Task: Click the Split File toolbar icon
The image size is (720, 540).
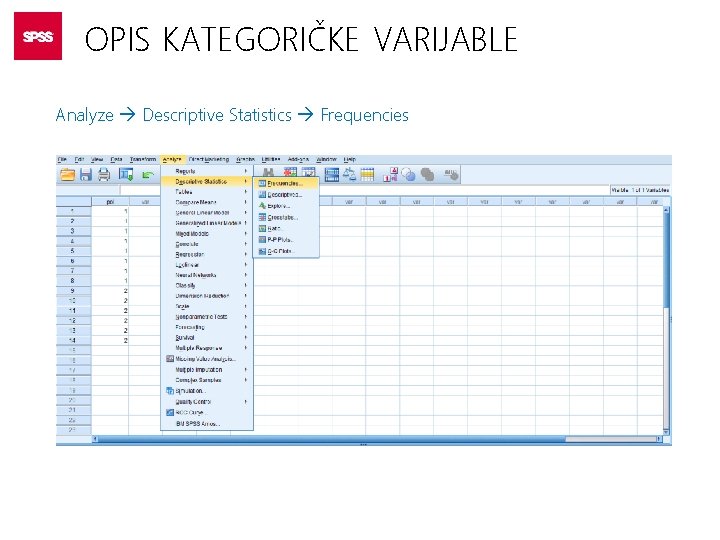Action: coord(332,175)
